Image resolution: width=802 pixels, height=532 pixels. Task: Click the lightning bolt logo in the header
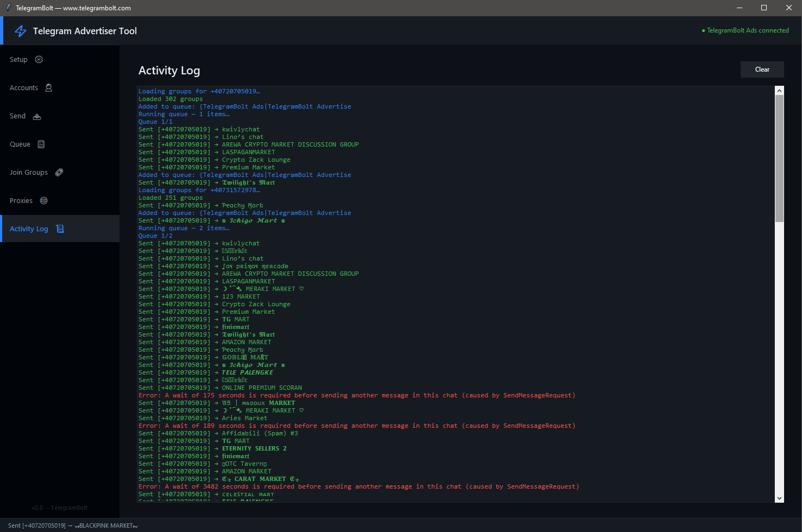point(21,31)
